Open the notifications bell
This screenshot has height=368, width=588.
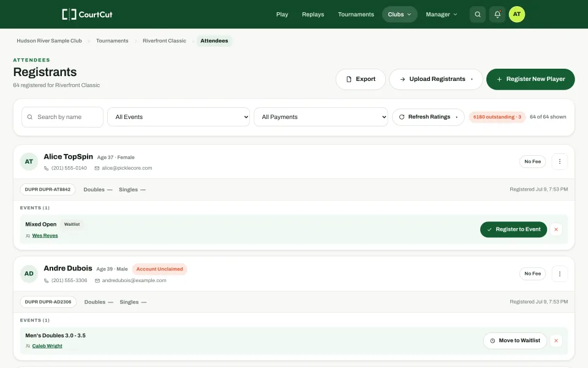[497, 14]
